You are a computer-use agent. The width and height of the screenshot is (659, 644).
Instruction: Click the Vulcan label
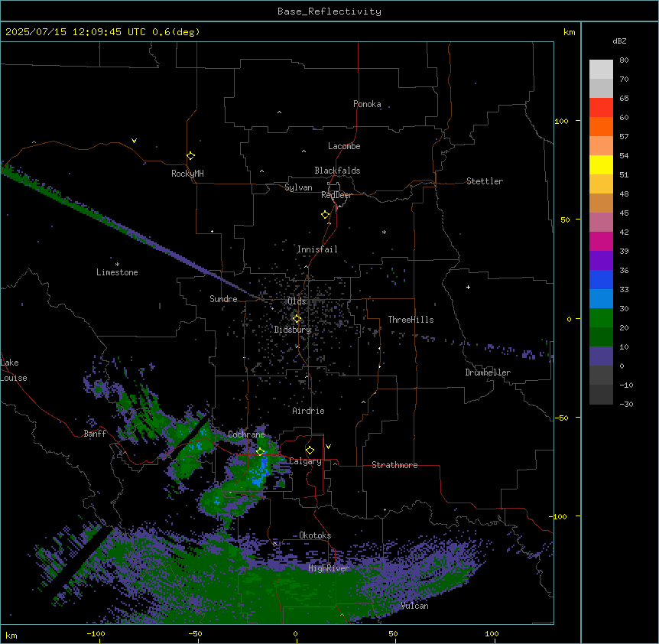414,606
